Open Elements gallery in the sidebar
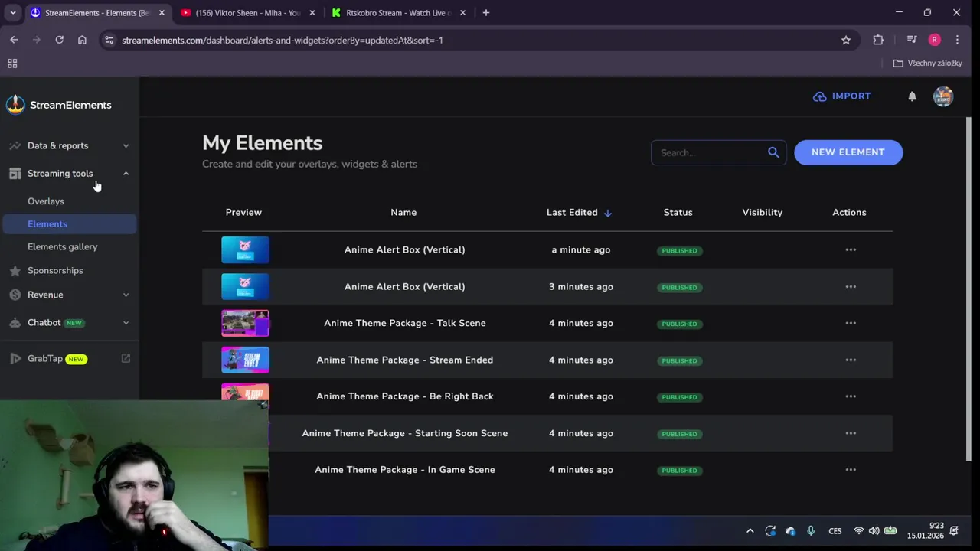The width and height of the screenshot is (980, 551). [x=63, y=247]
